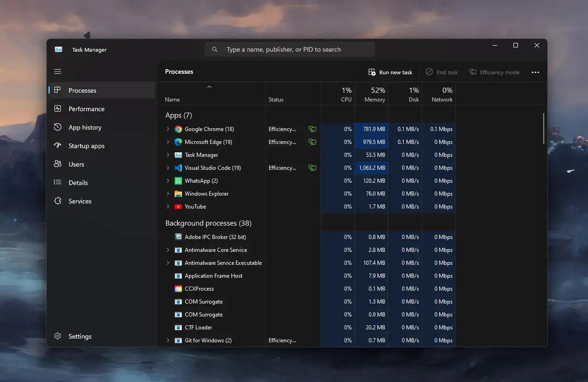Sort processes by the Name column header
Screen dimensions: 588x382
click(x=212, y=94)
